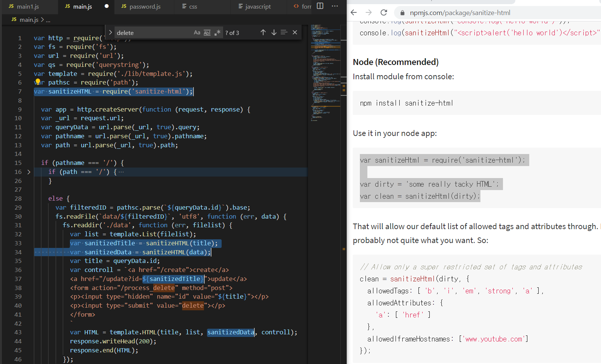Switch to the main1.js editor tab
The image size is (601, 364).
[x=24, y=6]
